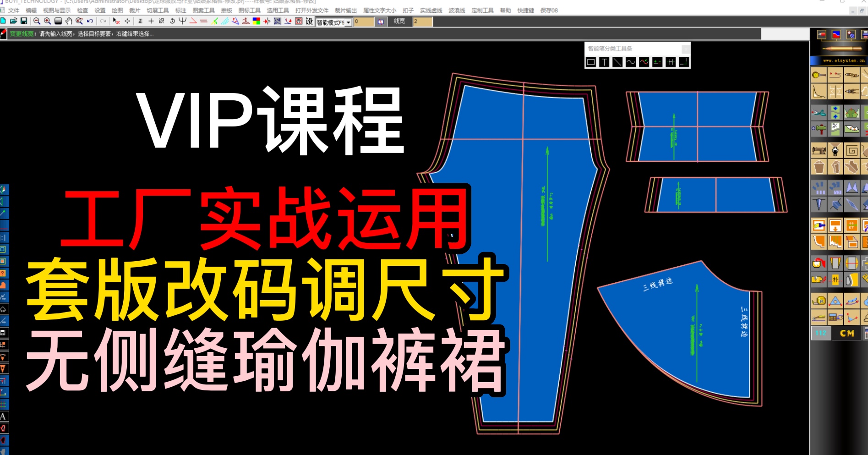Select the zoom in magnifier tool
The width and height of the screenshot is (868, 455).
(x=47, y=21)
